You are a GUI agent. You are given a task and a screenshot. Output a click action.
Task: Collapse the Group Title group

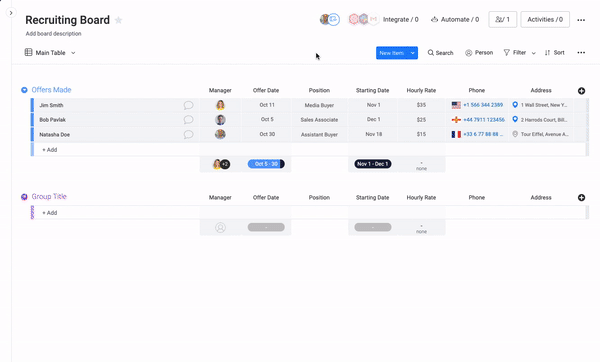click(24, 197)
